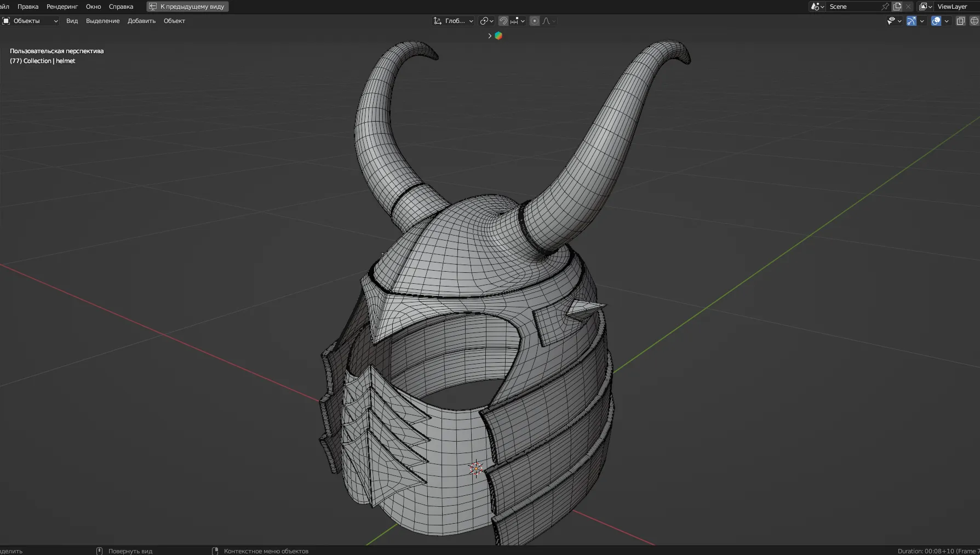Click the colored cube asset icon
Screen dimensions: 980x555
coord(498,36)
